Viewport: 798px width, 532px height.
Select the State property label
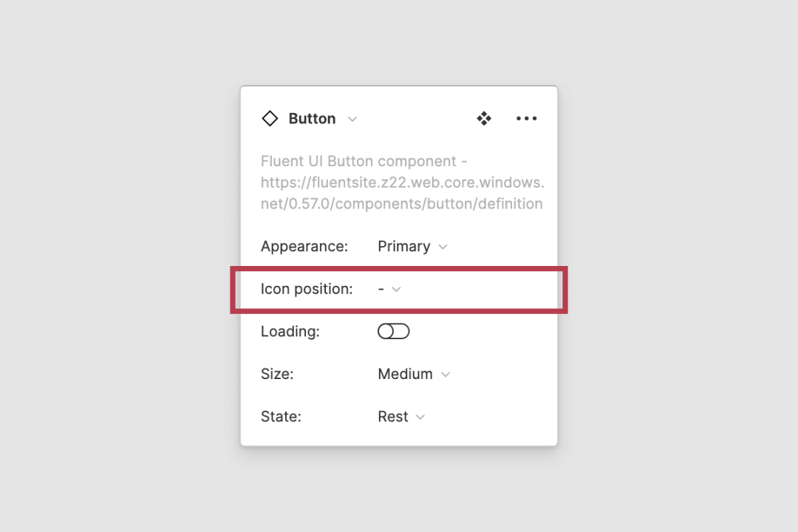tap(281, 417)
